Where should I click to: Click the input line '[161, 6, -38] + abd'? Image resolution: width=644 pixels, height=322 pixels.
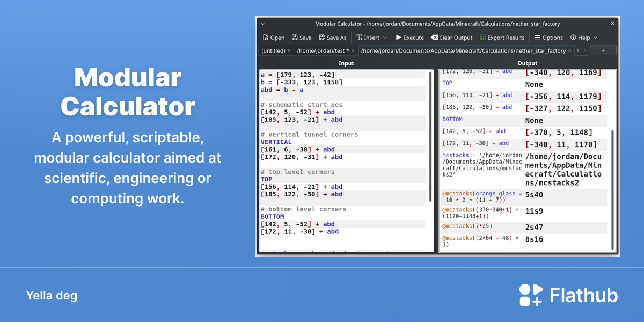297,150
